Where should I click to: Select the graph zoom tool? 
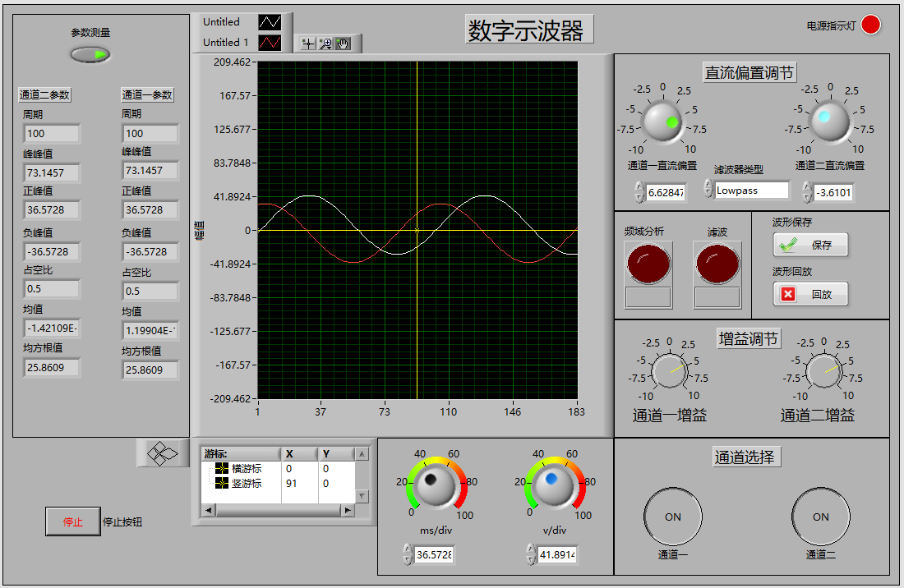(x=325, y=44)
